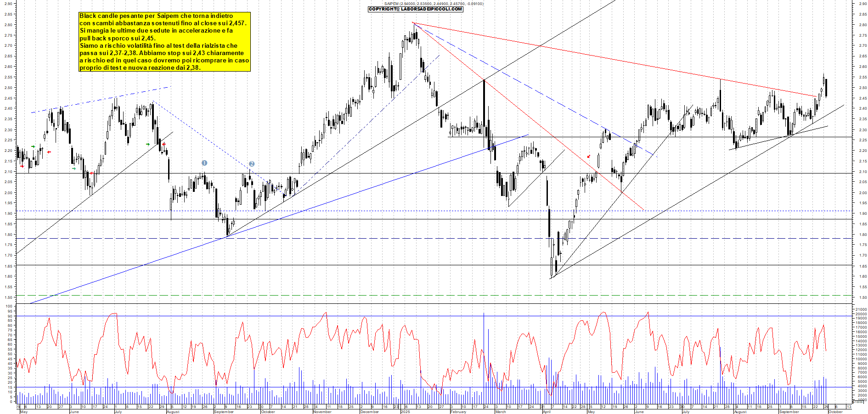The width and height of the screenshot is (868, 414).
Task: Click the numbered circle marker 1
Action: [204, 163]
